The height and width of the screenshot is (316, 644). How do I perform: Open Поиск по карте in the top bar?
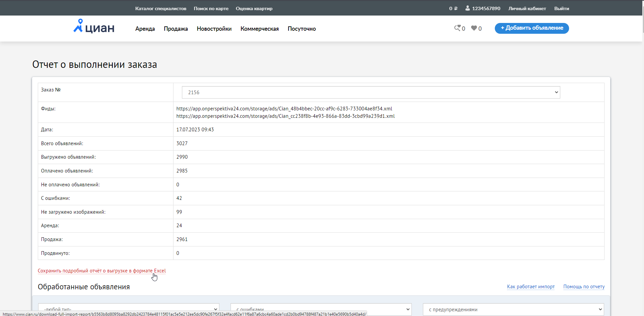(x=211, y=8)
